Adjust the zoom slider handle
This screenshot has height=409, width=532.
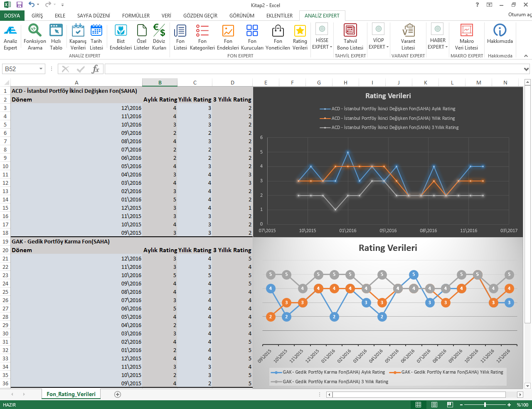(485, 405)
